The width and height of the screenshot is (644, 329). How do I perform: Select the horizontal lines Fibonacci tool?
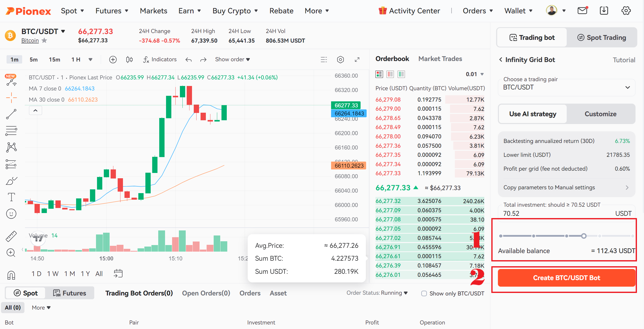point(11,131)
